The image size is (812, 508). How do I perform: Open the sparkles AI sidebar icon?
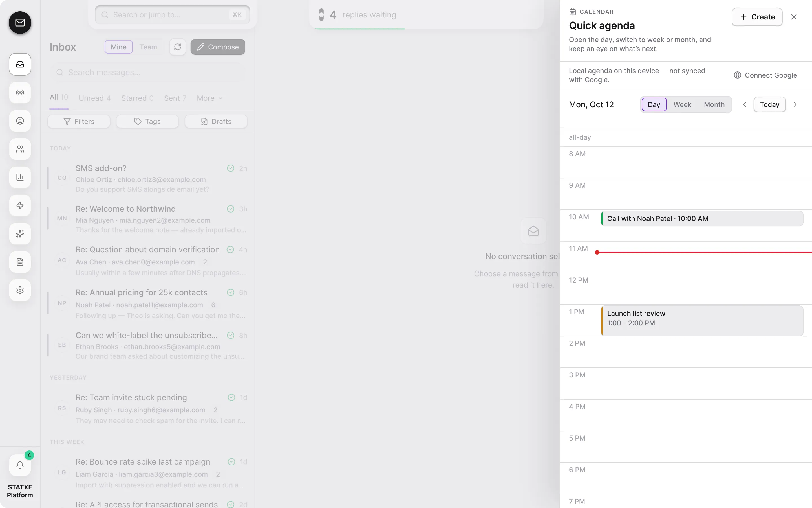pos(20,233)
